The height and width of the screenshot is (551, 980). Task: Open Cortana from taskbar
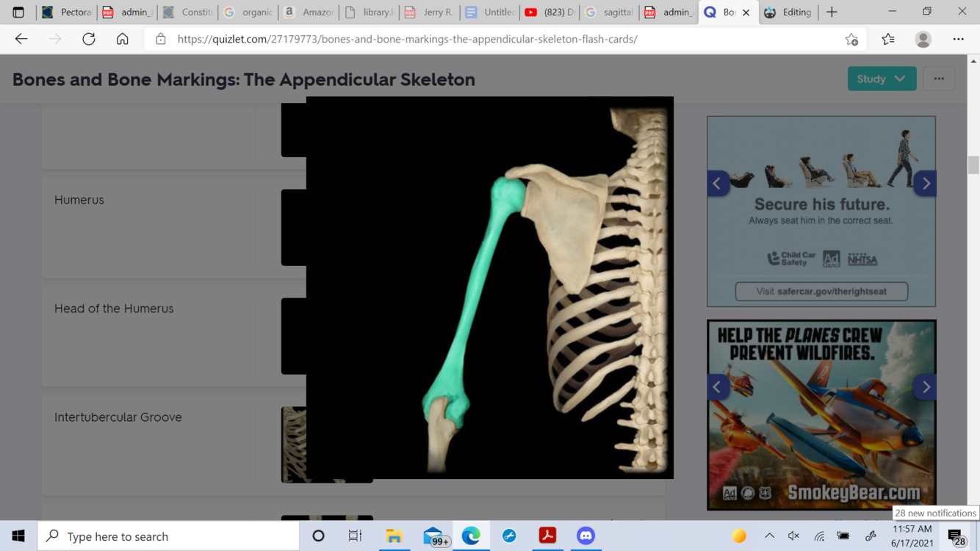(318, 536)
